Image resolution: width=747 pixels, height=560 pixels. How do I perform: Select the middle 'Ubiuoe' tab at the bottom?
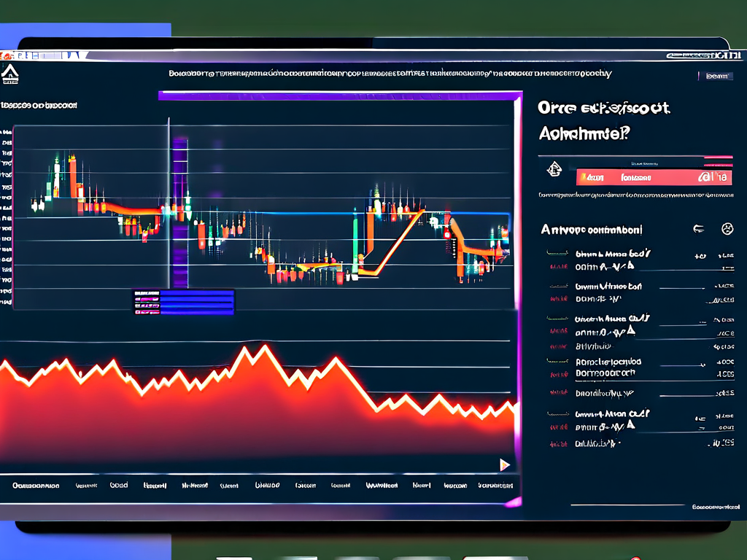267,485
